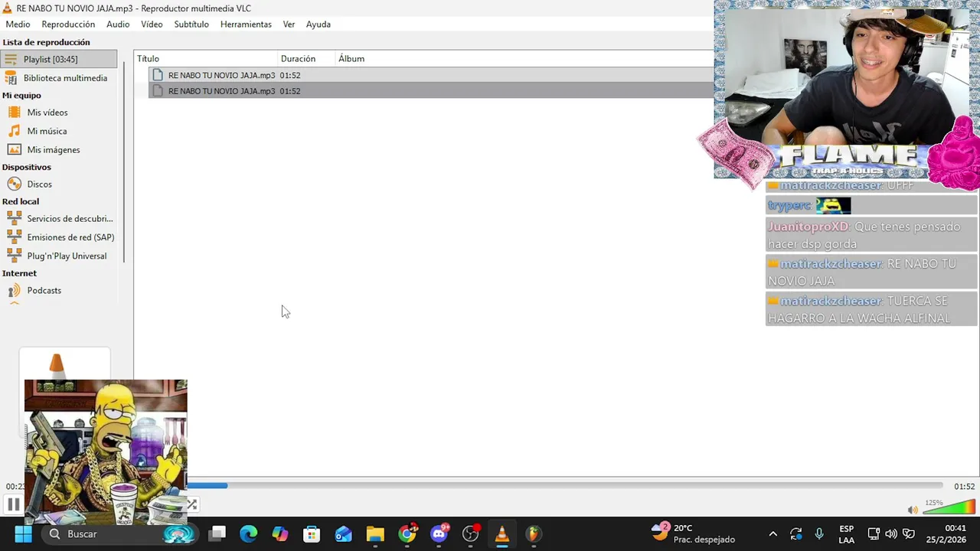This screenshot has width=980, height=551.
Task: Click the Mis imágenes picture icon
Action: (14, 150)
